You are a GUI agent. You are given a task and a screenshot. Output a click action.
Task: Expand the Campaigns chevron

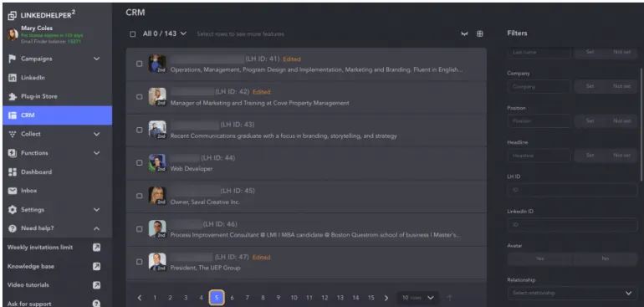[96, 59]
